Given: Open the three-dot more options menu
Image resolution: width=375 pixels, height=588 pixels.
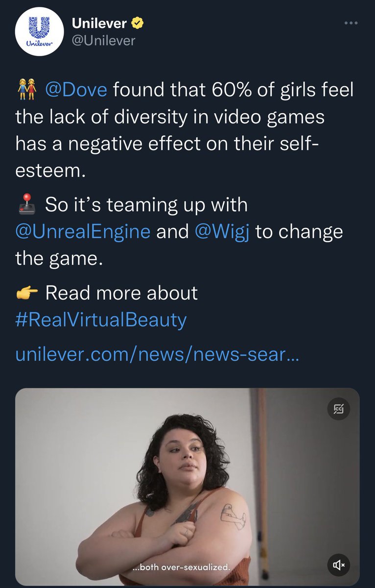Looking at the screenshot, I should coord(351,23).
